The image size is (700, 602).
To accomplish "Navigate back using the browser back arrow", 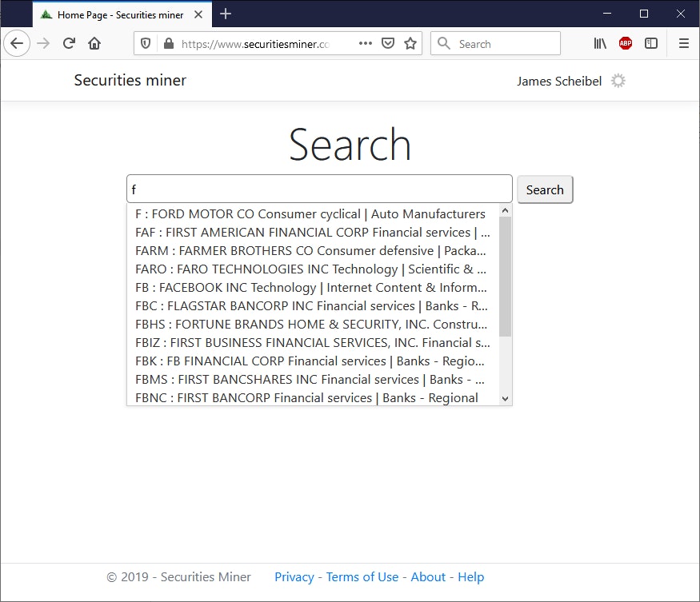I will [17, 43].
